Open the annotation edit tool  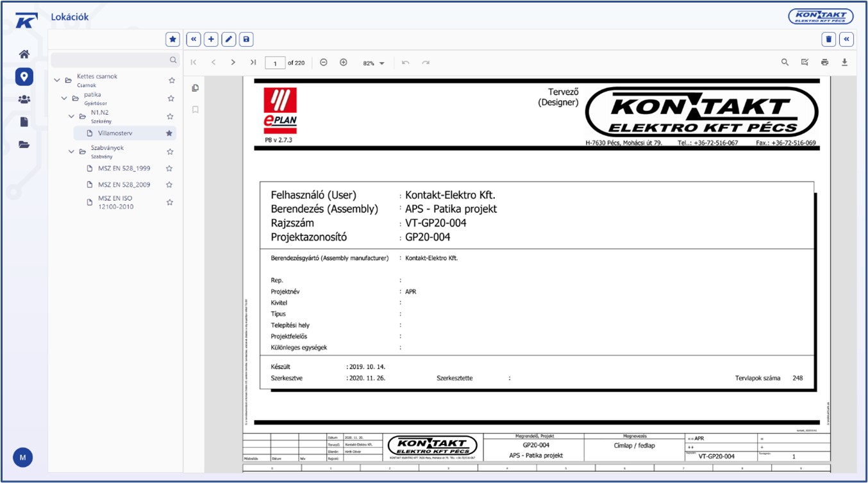click(x=805, y=62)
